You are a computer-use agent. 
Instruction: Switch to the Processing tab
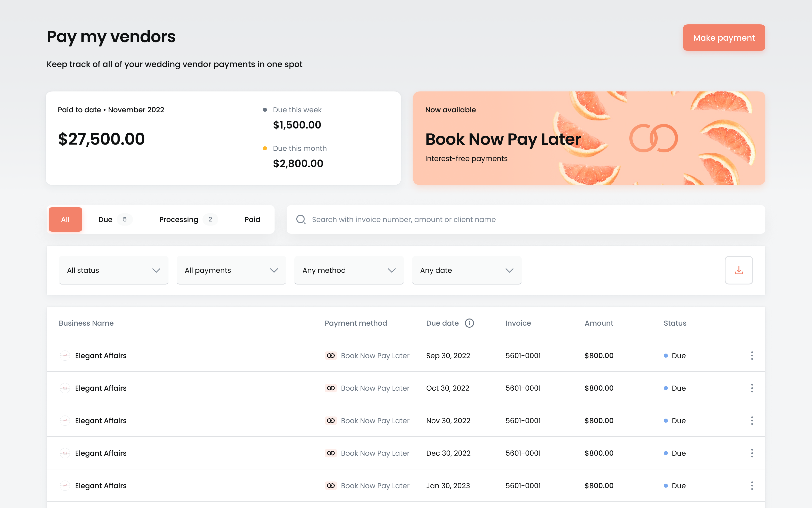click(x=188, y=219)
